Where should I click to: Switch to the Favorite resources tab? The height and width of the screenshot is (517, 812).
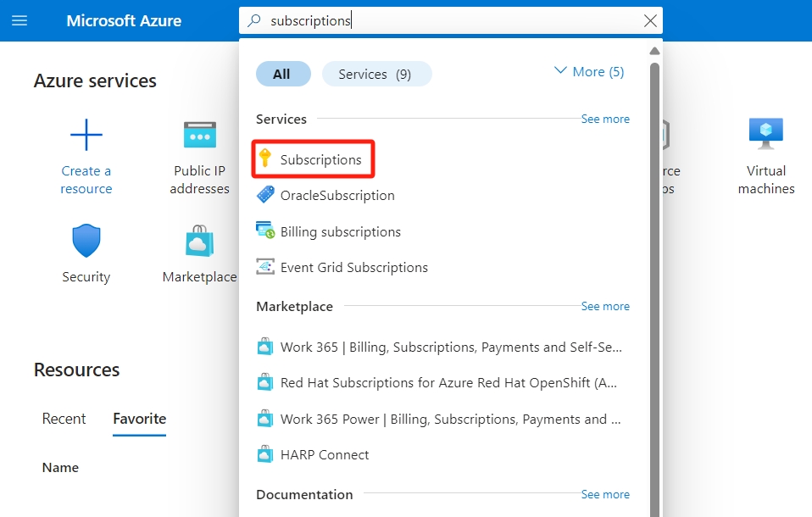[139, 419]
